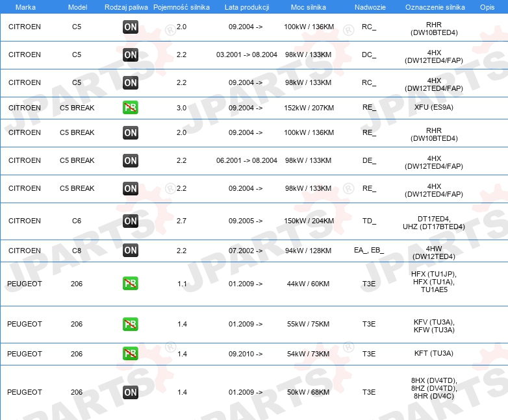Image resolution: width=508 pixels, height=420 pixels.
Task: Click the Nadwozie column header
Action: [x=370, y=7]
